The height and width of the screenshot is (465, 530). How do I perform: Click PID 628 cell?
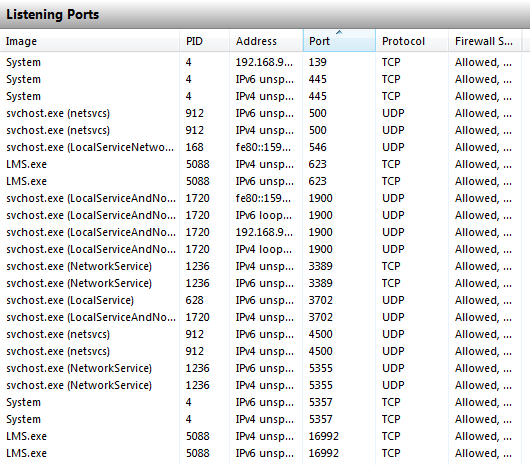pyautogui.click(x=194, y=300)
